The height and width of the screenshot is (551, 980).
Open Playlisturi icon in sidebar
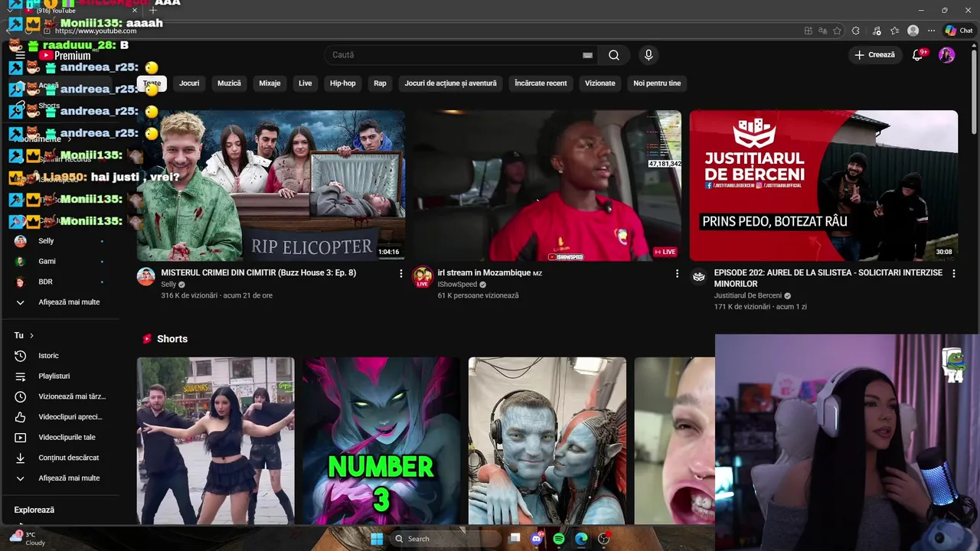(21, 377)
